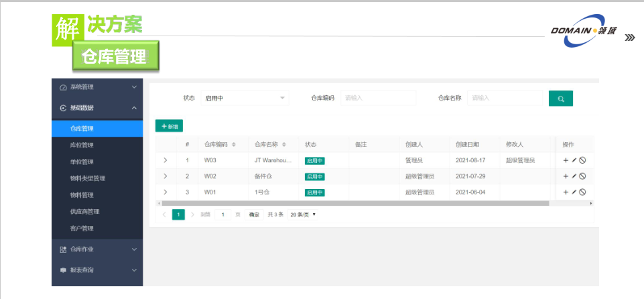Open the 状态 dropdown showing 启用中
This screenshot has height=299, width=644.
point(245,98)
